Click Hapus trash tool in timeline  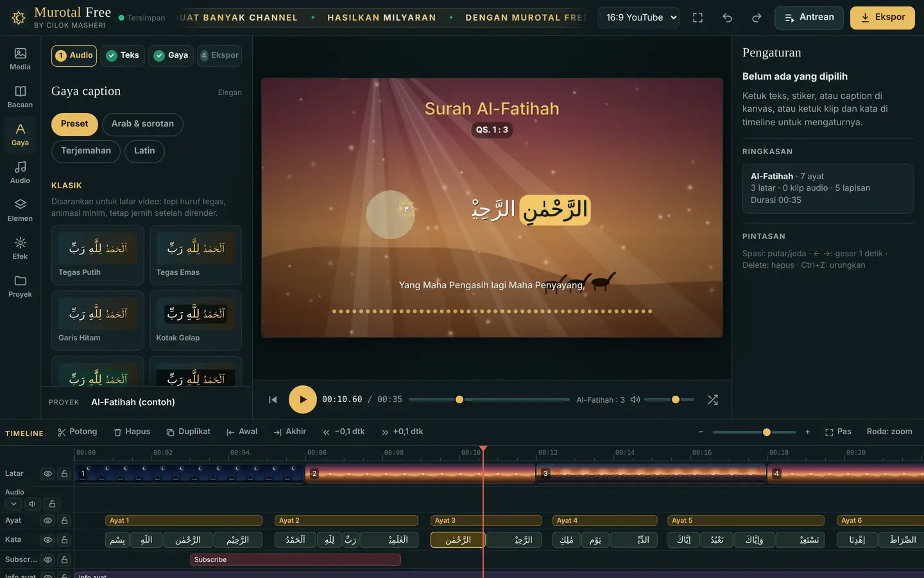[132, 432]
